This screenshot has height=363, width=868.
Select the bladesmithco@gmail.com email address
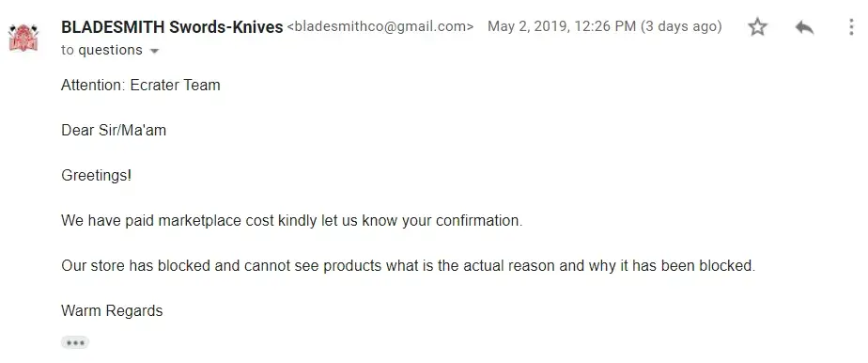(380, 26)
